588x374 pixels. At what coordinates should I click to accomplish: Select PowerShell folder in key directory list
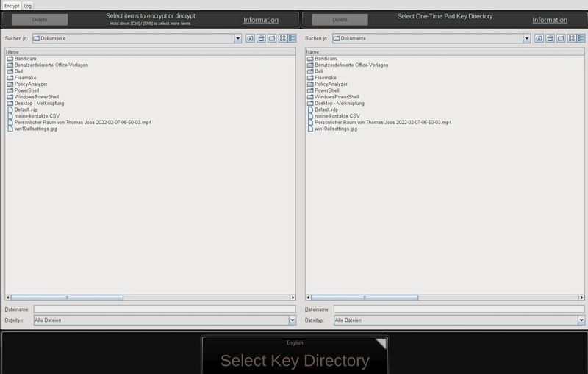323,90
